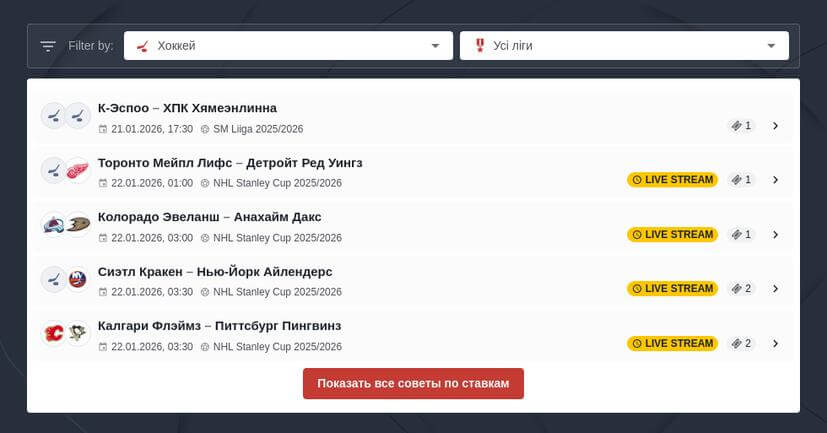The image size is (827, 433).
Task: Click the tips count badge for К-Эспоо match
Action: (741, 126)
